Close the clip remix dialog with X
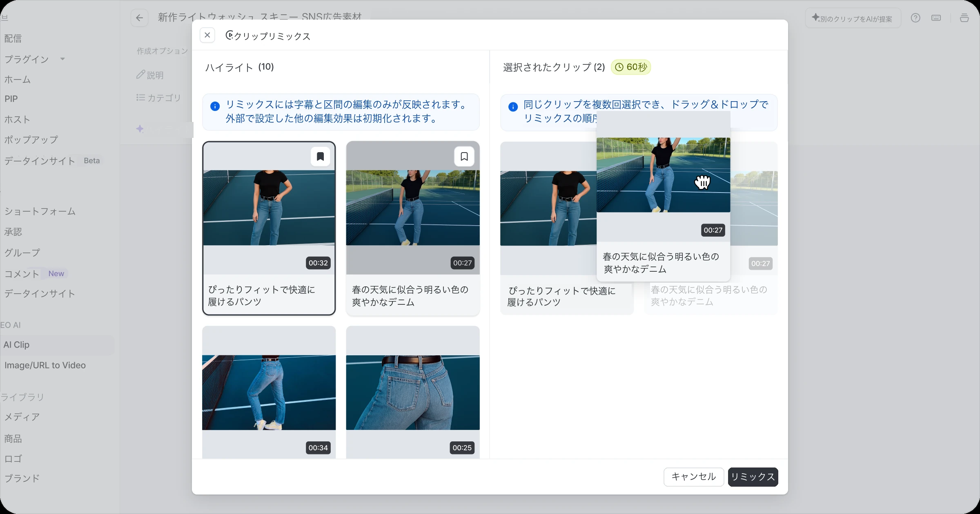 207,35
